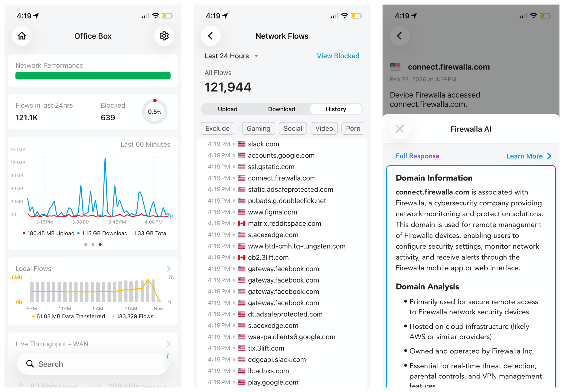Image resolution: width=564 pixels, height=392 pixels.
Task: Tap the home icon in Office Box
Action: coord(22,36)
